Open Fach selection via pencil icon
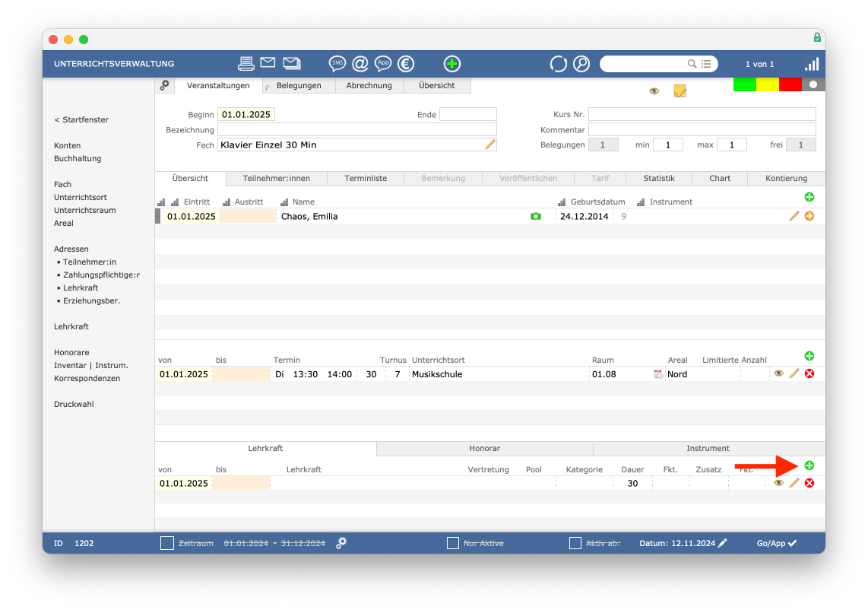The height and width of the screenshot is (610, 868). [x=490, y=145]
